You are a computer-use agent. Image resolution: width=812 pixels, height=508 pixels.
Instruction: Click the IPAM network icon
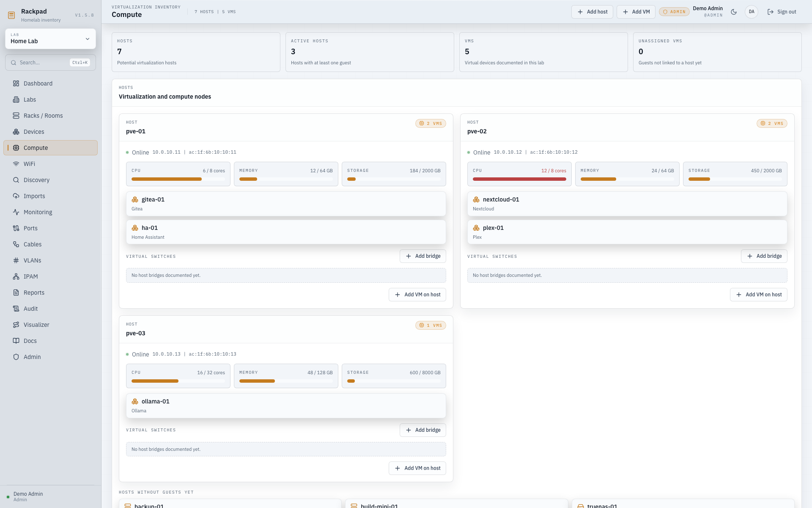click(x=16, y=276)
